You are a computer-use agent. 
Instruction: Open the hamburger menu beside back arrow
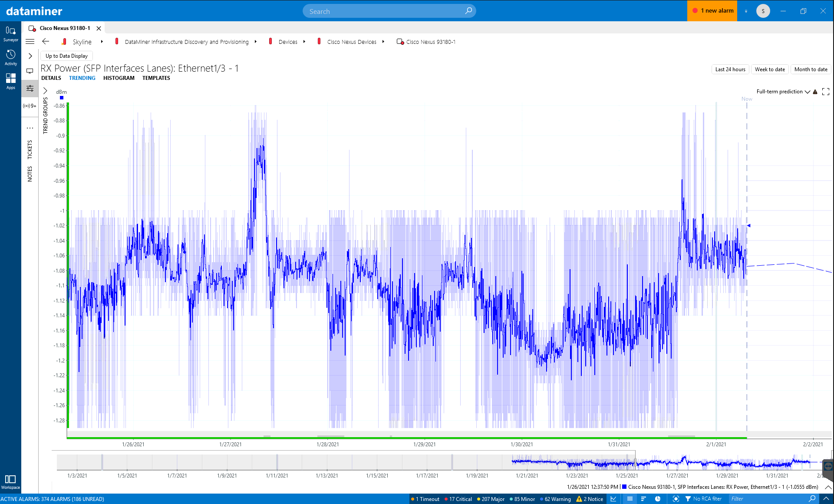30,42
